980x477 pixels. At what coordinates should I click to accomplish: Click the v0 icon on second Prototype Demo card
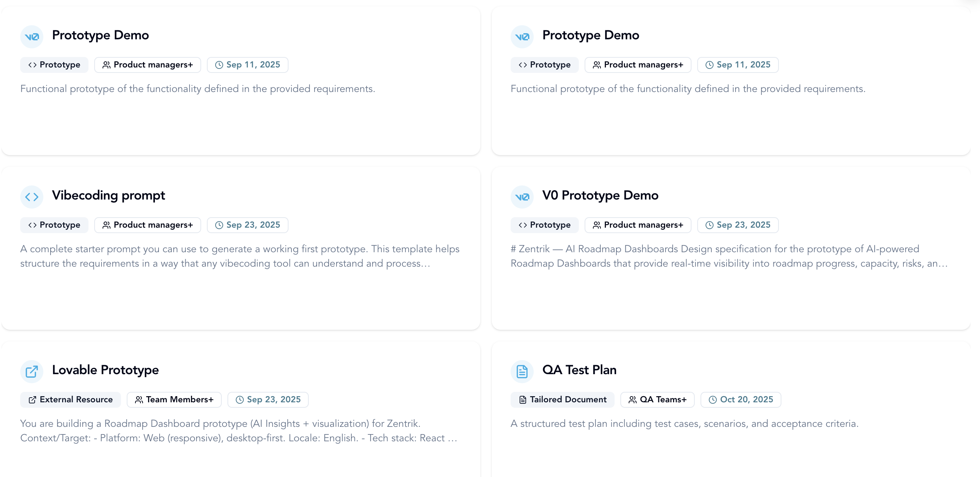[x=522, y=36]
